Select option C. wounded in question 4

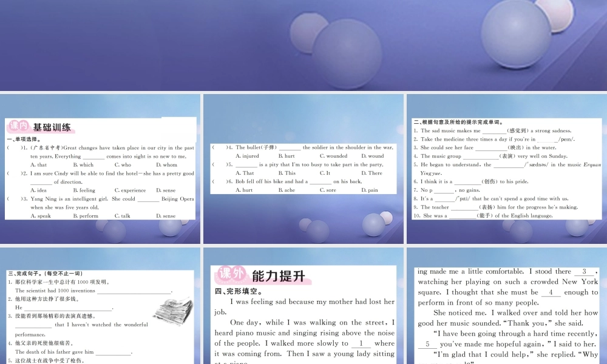pyautogui.click(x=333, y=156)
